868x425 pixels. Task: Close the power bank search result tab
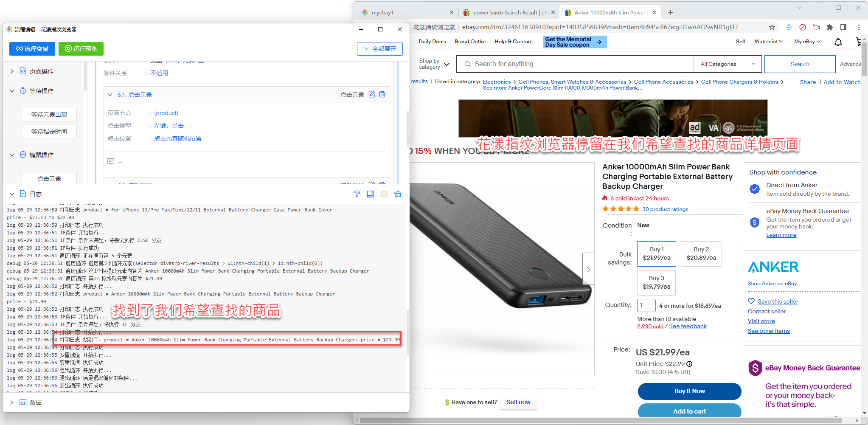point(553,12)
